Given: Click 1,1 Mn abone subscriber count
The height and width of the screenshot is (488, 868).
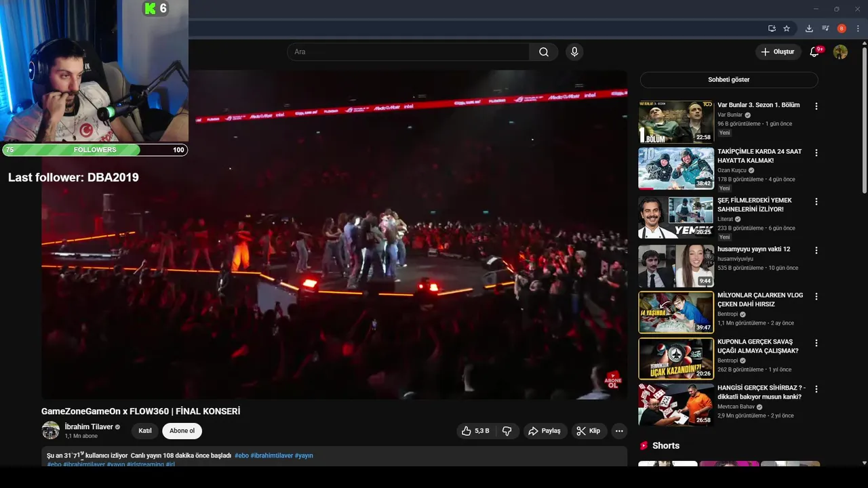Looking at the screenshot, I should (81, 436).
